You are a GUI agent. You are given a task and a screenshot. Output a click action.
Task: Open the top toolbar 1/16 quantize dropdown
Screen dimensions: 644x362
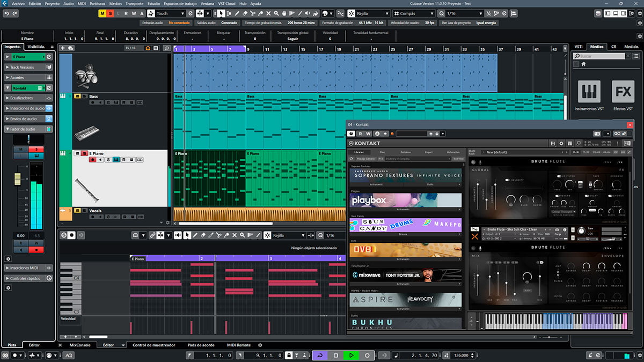[466, 13]
